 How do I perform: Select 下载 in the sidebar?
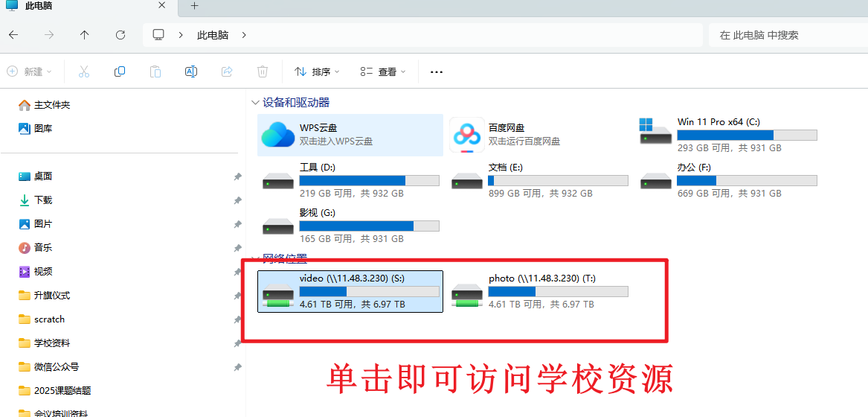pos(43,200)
